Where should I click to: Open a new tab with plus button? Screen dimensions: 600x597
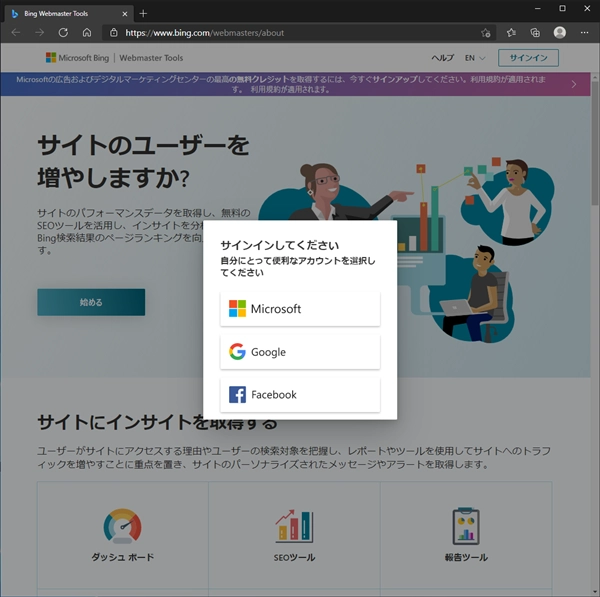tap(143, 14)
